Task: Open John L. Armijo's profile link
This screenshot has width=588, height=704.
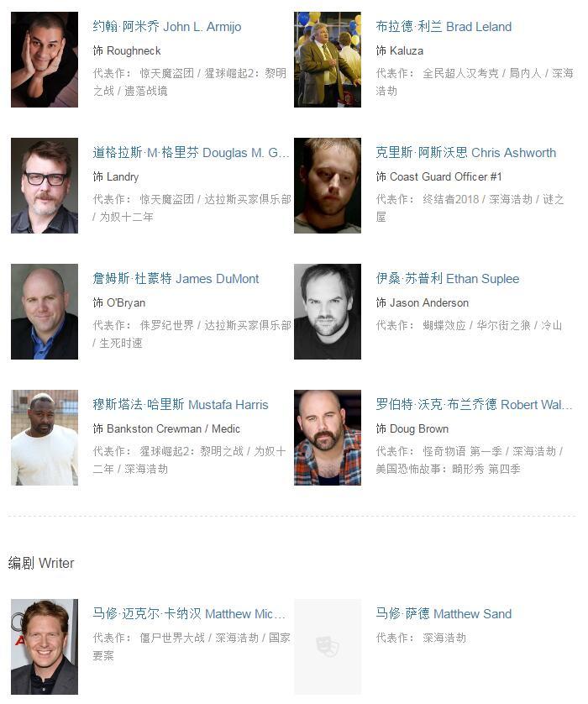Action: tap(167, 27)
